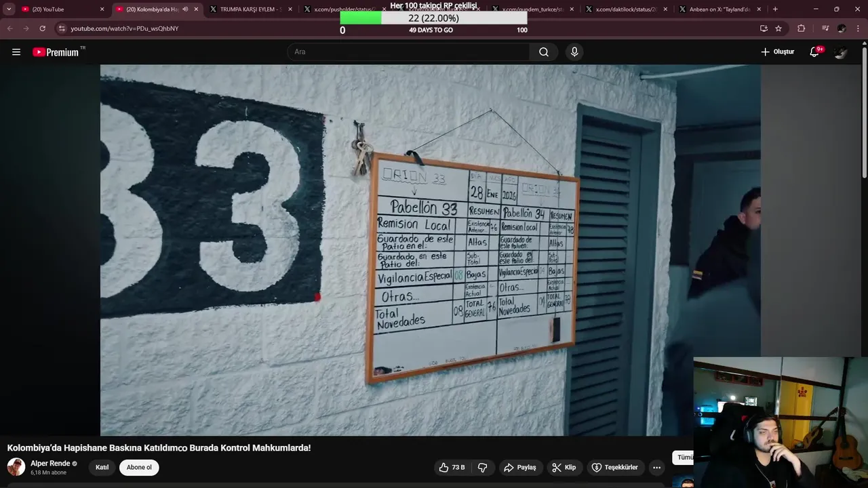The image size is (868, 488).
Task: Open the account avatar menu
Action: (841, 52)
